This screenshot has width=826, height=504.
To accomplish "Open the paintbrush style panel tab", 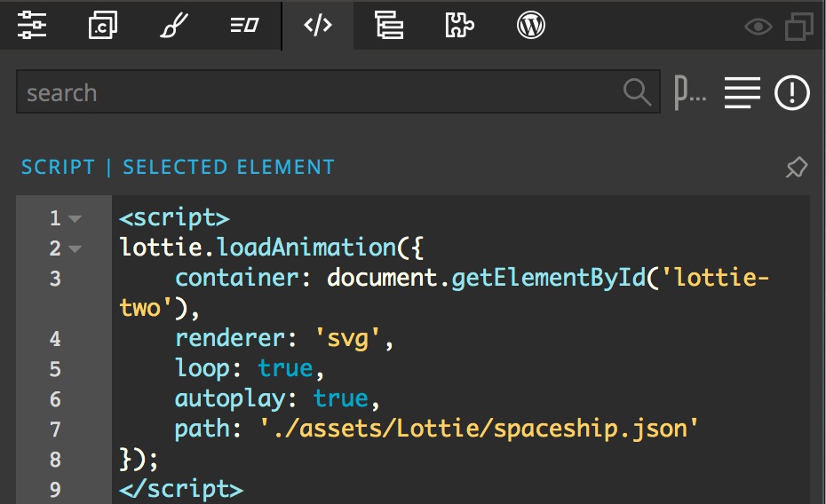I will pyautogui.click(x=173, y=25).
